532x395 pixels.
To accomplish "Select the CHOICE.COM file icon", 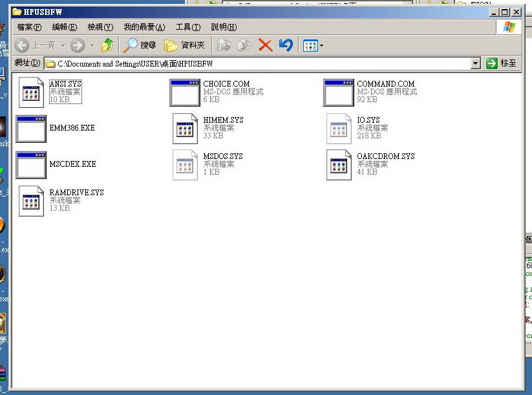I will tap(185, 92).
